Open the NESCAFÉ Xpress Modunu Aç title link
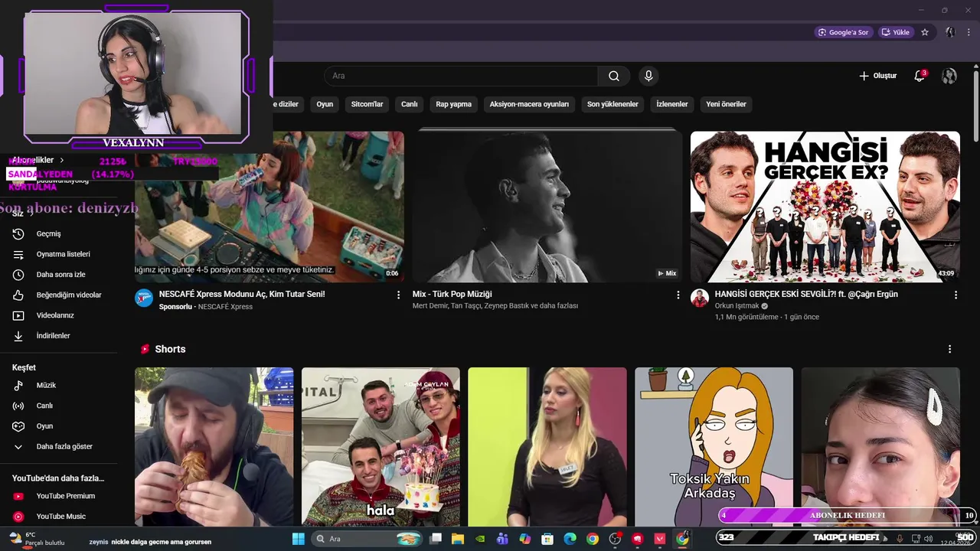This screenshot has height=551, width=980. point(242,294)
